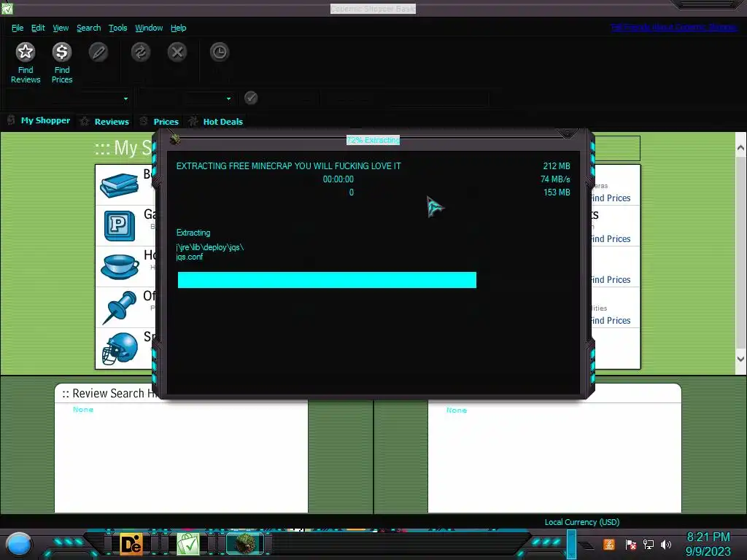
Task: Click the 74 MB/s speed value
Action: 555,179
